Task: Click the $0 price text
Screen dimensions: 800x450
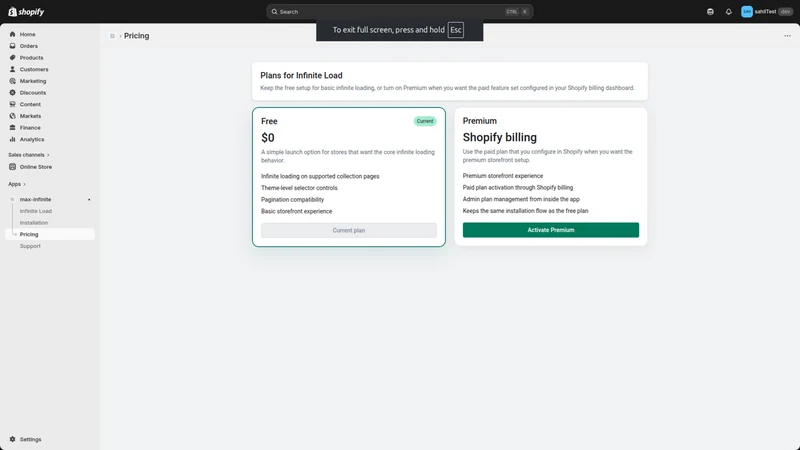Action: pyautogui.click(x=268, y=138)
